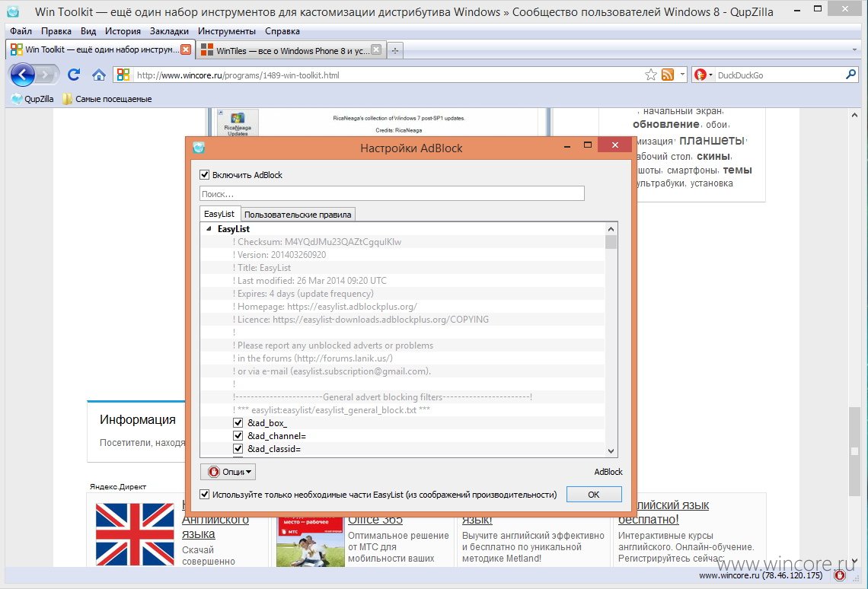Select the "! Last modified: 26 Mar 2014" row

point(403,280)
